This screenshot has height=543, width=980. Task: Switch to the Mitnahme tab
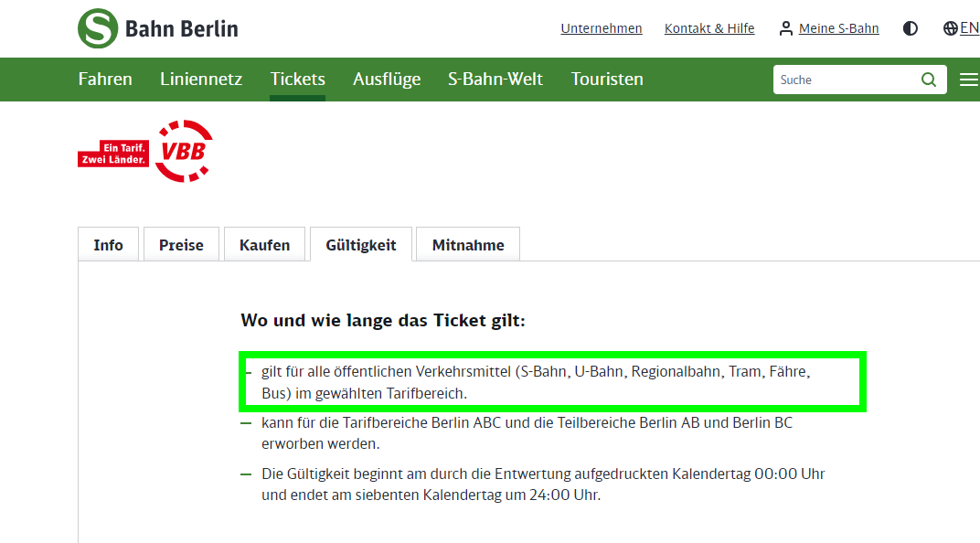tap(468, 244)
